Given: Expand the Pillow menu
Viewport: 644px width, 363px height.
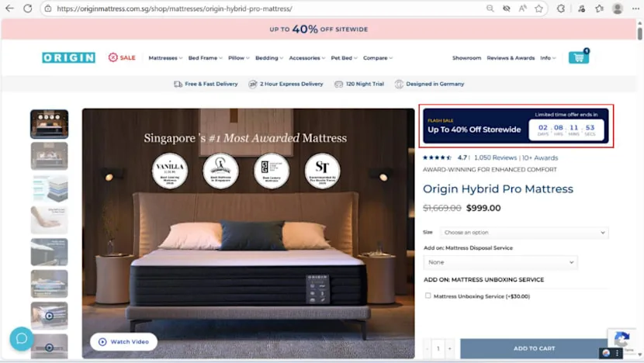Looking at the screenshot, I should (239, 58).
